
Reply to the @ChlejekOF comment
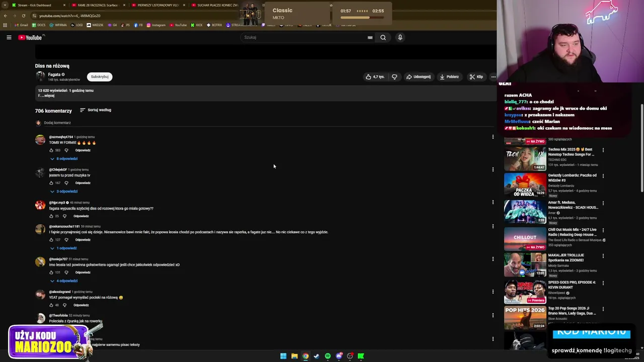click(83, 183)
